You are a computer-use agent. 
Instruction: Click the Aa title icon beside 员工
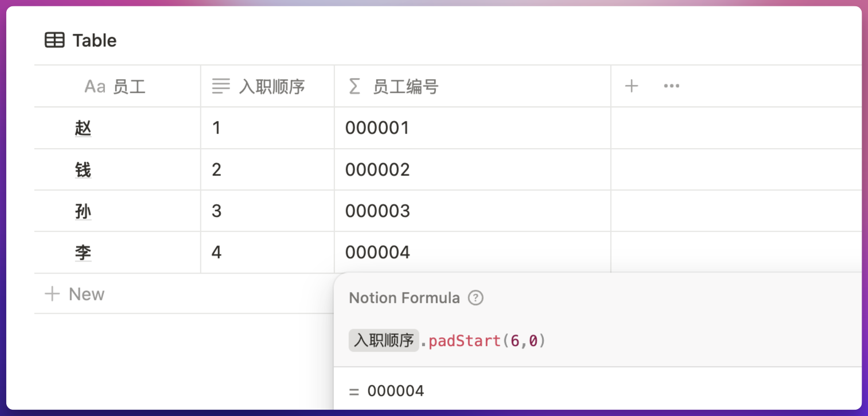point(95,87)
